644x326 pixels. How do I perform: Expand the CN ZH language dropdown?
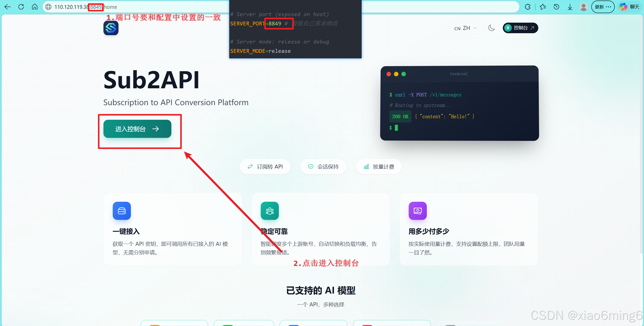[465, 28]
